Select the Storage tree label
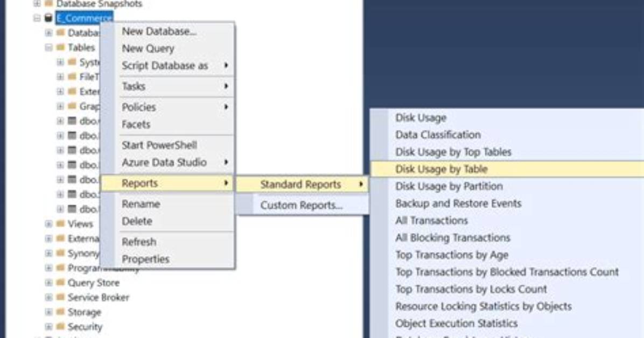 pyautogui.click(x=84, y=312)
